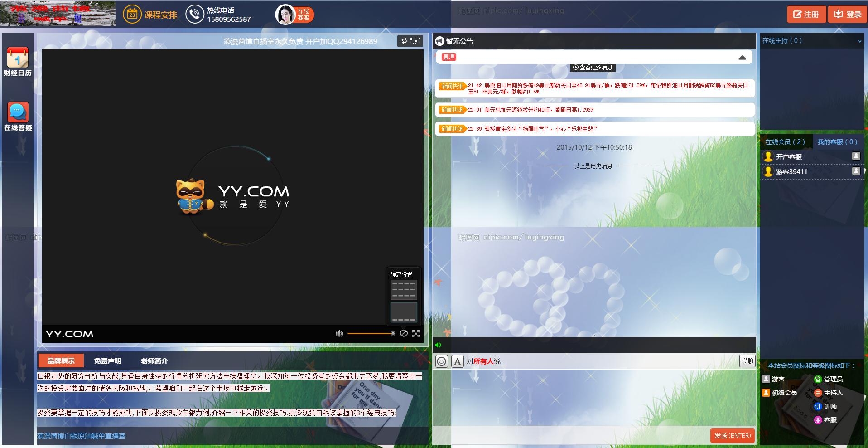Open the emoji picker in chat
The width and height of the screenshot is (868, 448).
(442, 361)
